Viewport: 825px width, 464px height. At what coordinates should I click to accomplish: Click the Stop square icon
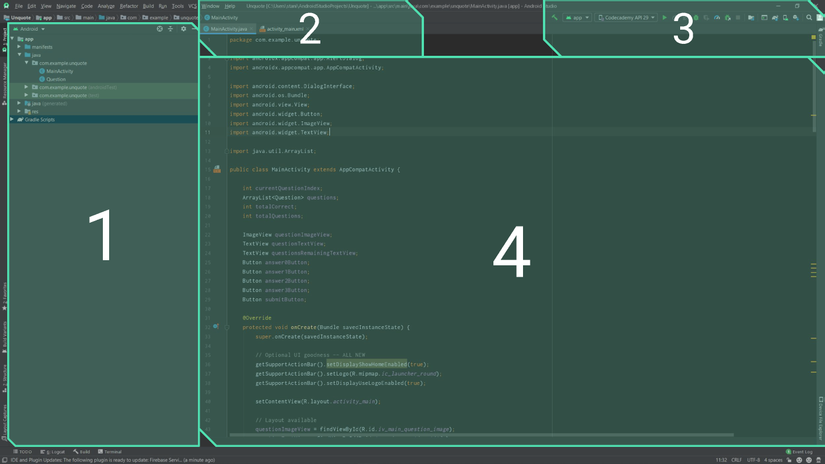(738, 17)
